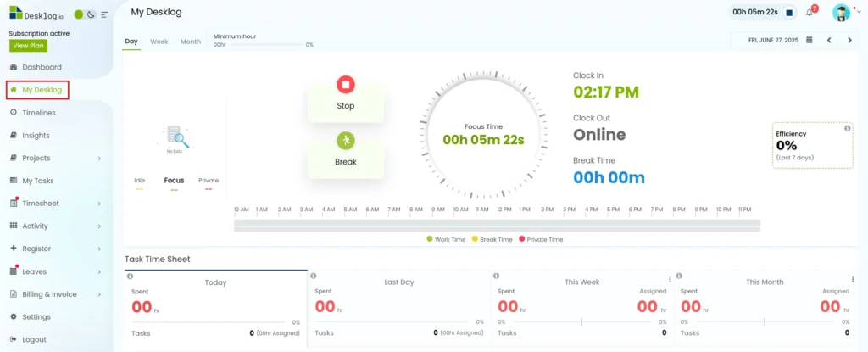Switch to the Week tab
Viewport: 868px width, 352px height.
pos(159,42)
